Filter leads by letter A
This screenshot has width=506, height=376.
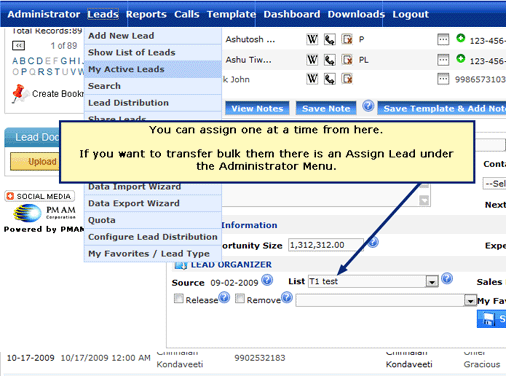[x=15, y=61]
